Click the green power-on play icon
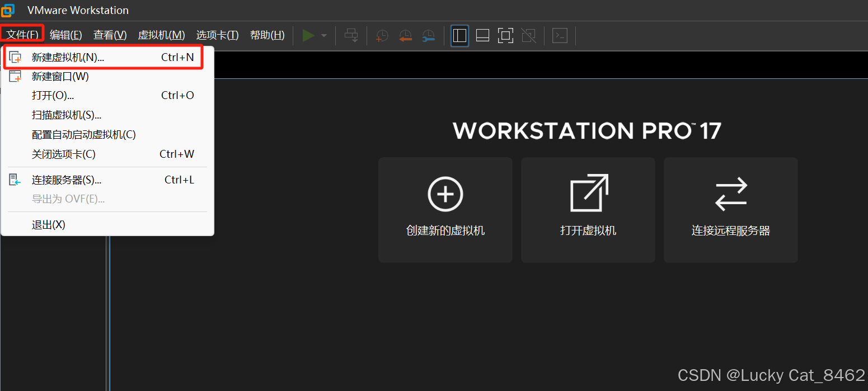This screenshot has height=391, width=868. 308,36
